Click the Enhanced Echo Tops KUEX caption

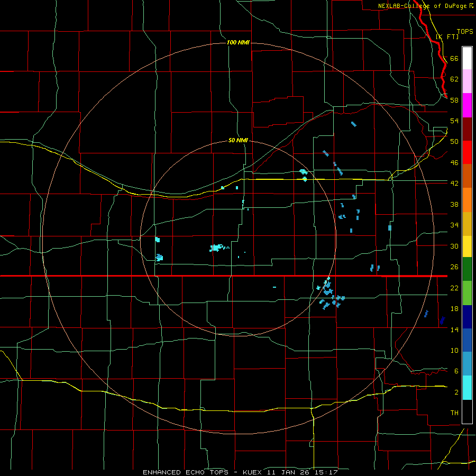240,472
